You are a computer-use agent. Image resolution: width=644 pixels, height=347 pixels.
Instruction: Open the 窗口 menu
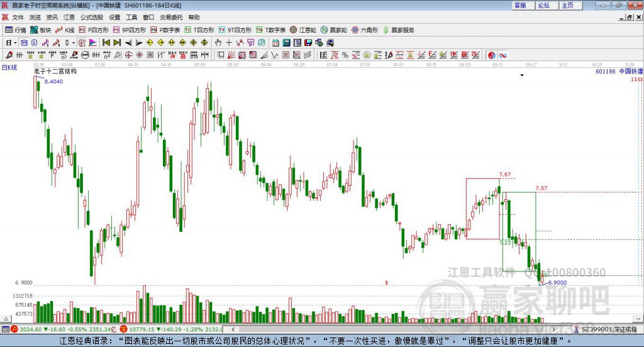tap(148, 17)
